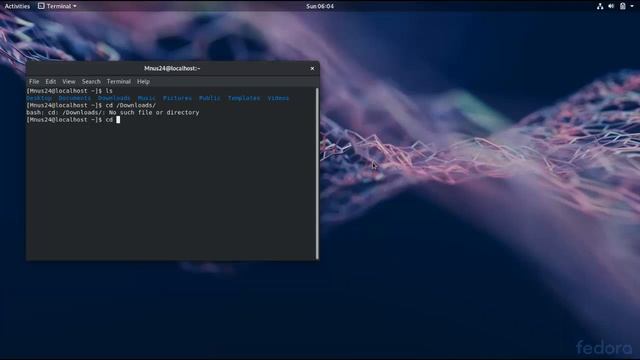
Task: Open the Edit menu
Action: click(x=51, y=82)
